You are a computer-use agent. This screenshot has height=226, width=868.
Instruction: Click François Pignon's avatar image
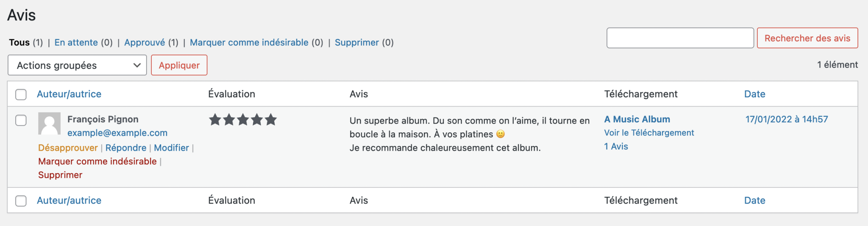(x=49, y=124)
